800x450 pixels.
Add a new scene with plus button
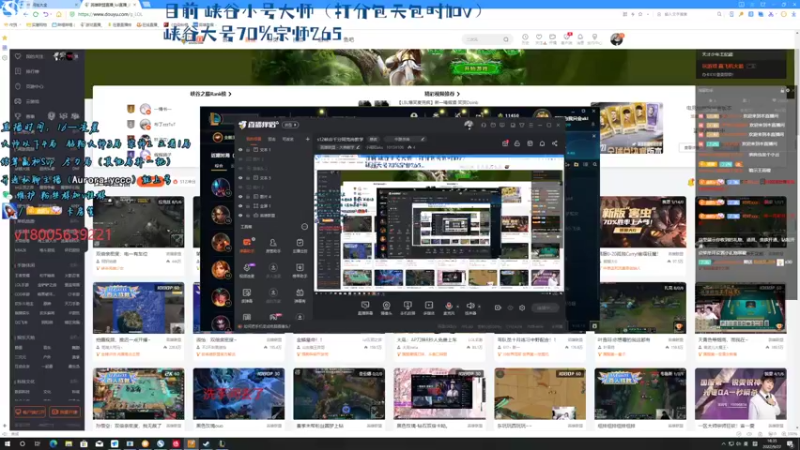point(308,139)
